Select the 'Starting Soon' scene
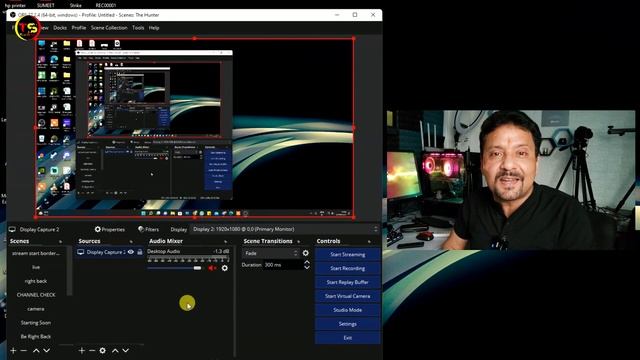Image resolution: width=640 pixels, height=360 pixels. tap(36, 322)
